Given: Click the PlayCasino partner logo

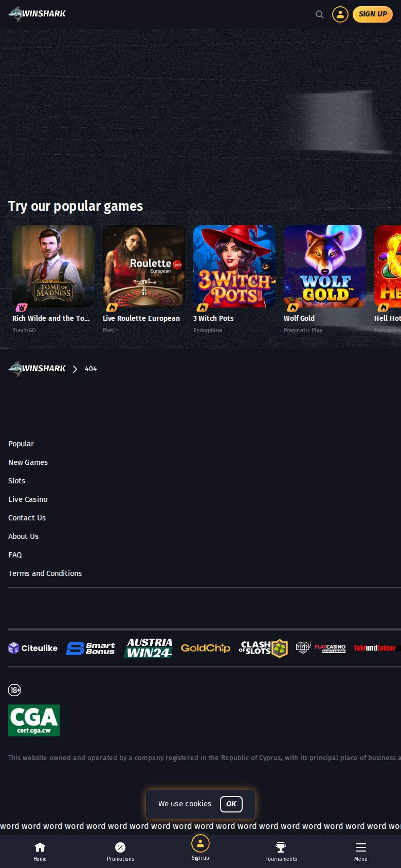Looking at the screenshot, I should pos(321,648).
